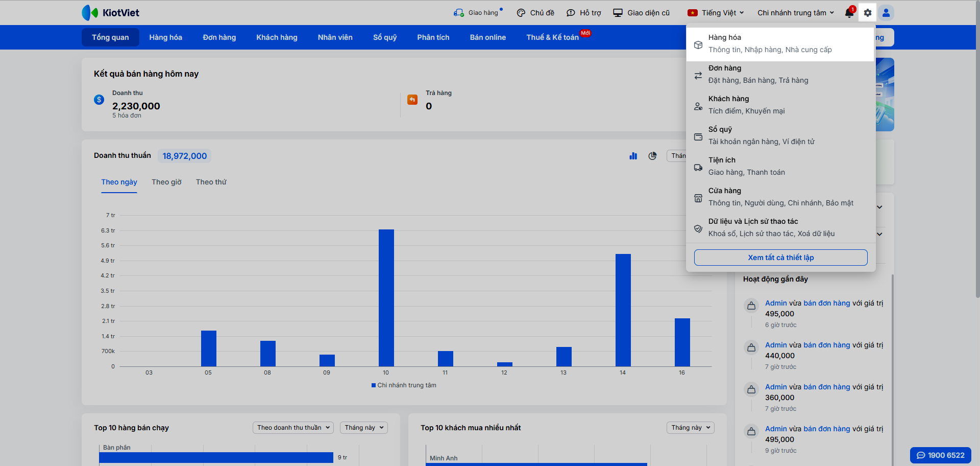Viewport: 980px width, 466px height.
Task: Open the revenue chart period dropdown
Action: (x=677, y=156)
